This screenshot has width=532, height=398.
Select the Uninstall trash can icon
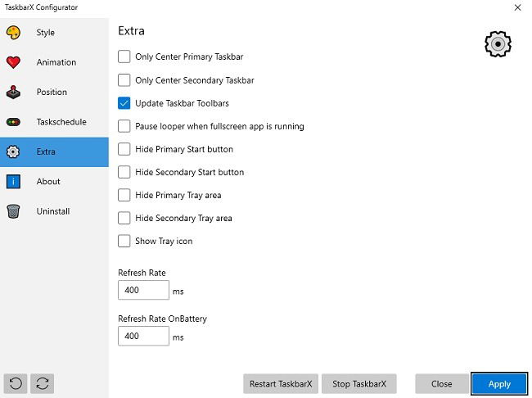13,211
